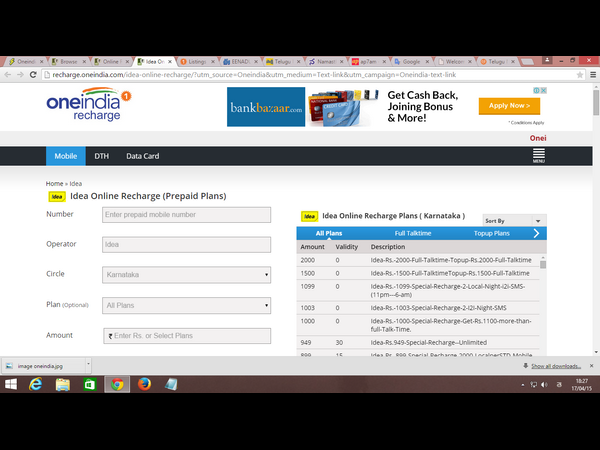The image size is (600, 450).
Task: Open the Windows Start button
Action: [x=11, y=384]
